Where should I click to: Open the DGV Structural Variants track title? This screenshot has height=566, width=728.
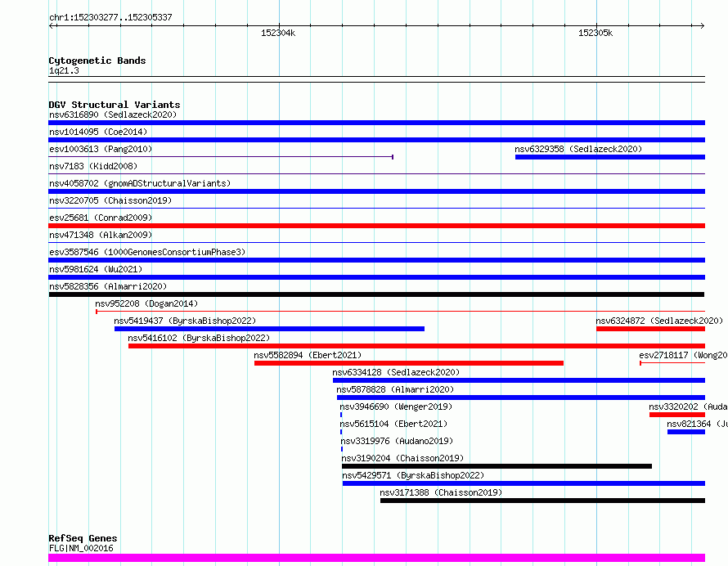tap(115, 105)
